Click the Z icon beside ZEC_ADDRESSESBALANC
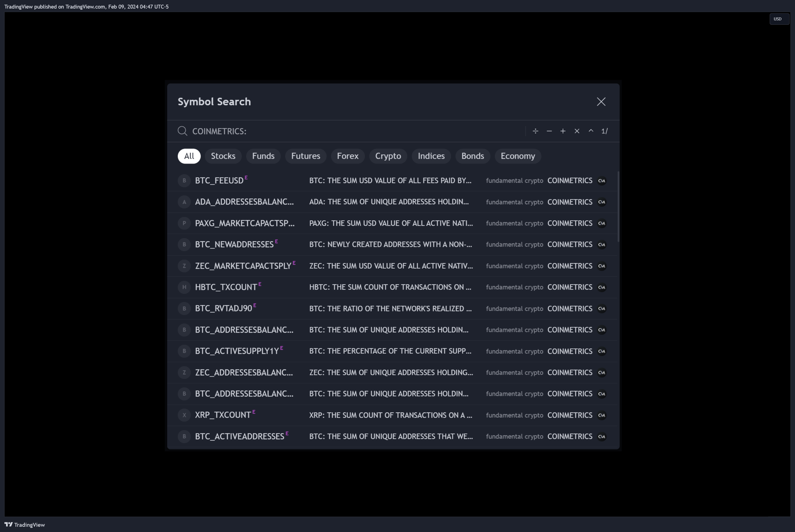The image size is (795, 532). [184, 372]
